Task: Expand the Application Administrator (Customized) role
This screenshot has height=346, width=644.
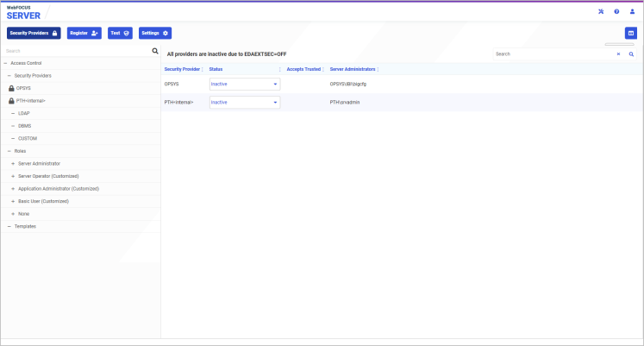Action: coord(13,189)
